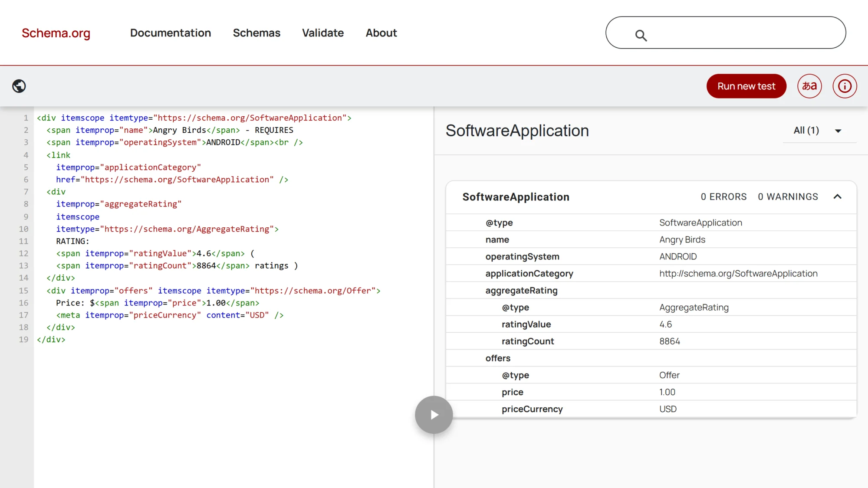Click line 6 href attribute in code
868x488 pixels.
click(x=165, y=180)
